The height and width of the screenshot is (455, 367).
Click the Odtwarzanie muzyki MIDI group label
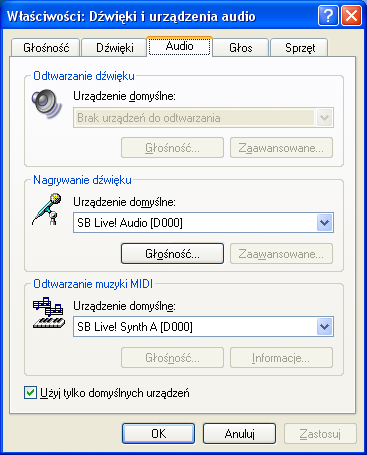tap(93, 284)
